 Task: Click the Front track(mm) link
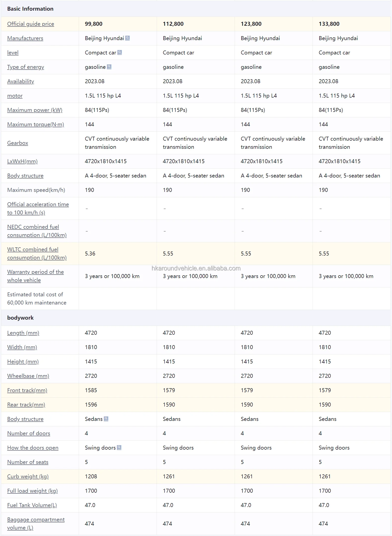[27, 390]
